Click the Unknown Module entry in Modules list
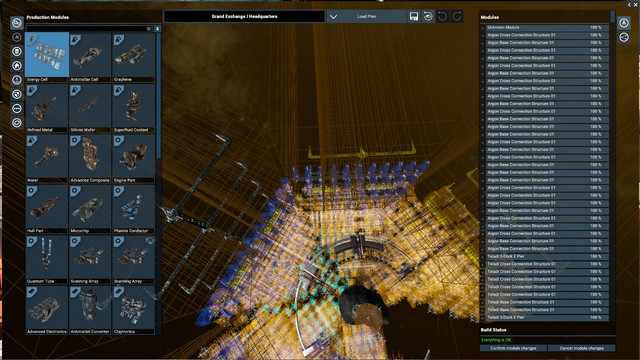Screen dimensions: 640x360 [547, 28]
